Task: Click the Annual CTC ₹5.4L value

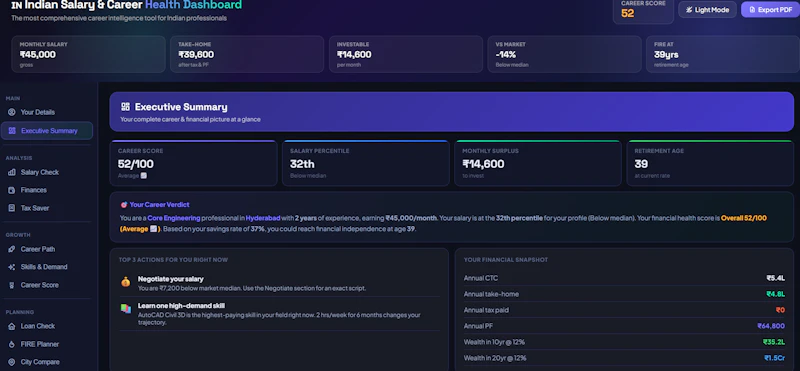Action: pyautogui.click(x=776, y=278)
